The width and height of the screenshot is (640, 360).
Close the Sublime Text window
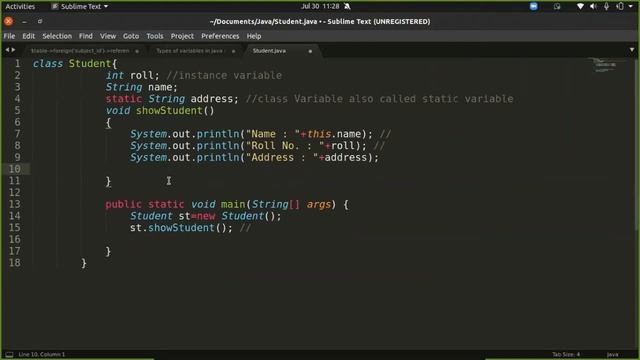(9, 21)
